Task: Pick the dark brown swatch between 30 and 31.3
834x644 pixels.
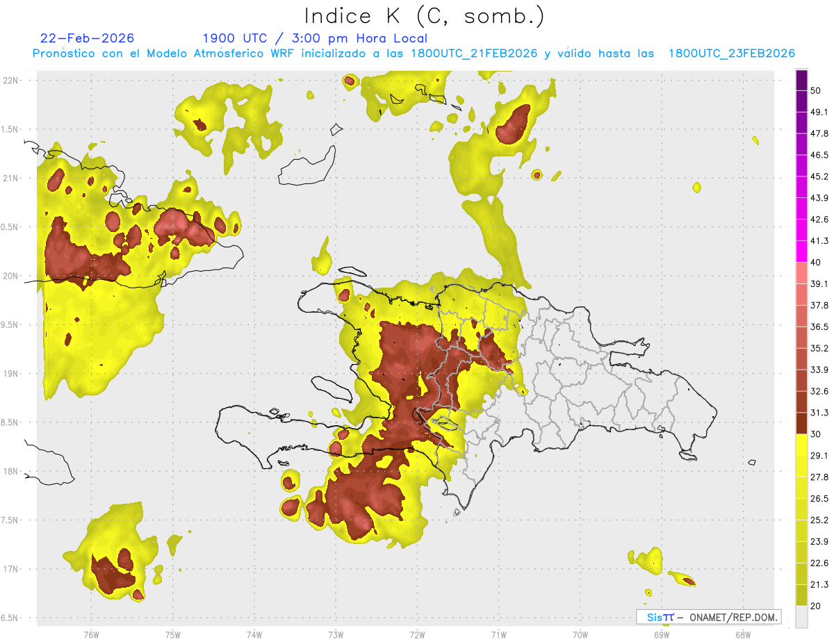Action: tap(801, 423)
